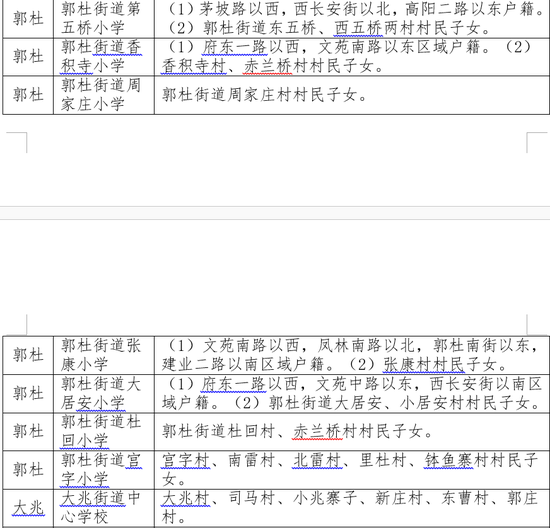Click the 郭杜街道大居安小学 school cell
Image resolution: width=550 pixels, height=528 pixels.
click(x=104, y=393)
